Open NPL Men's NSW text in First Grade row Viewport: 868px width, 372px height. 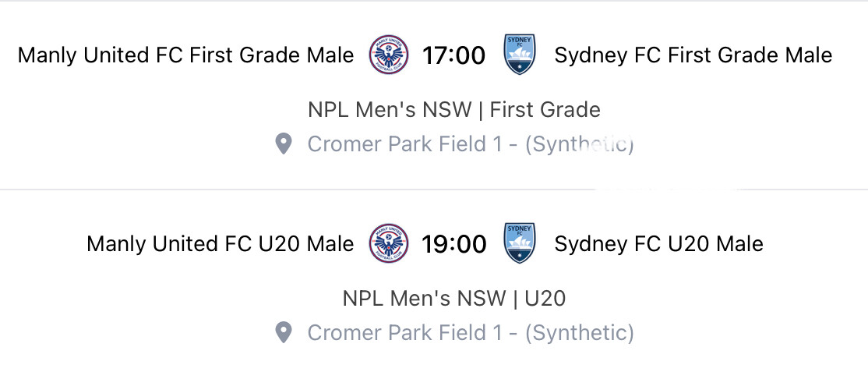pos(389,110)
